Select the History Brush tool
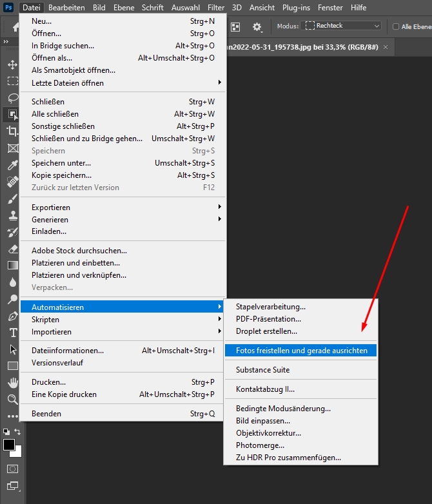Screen dimensions: 432x504 click(x=12, y=232)
